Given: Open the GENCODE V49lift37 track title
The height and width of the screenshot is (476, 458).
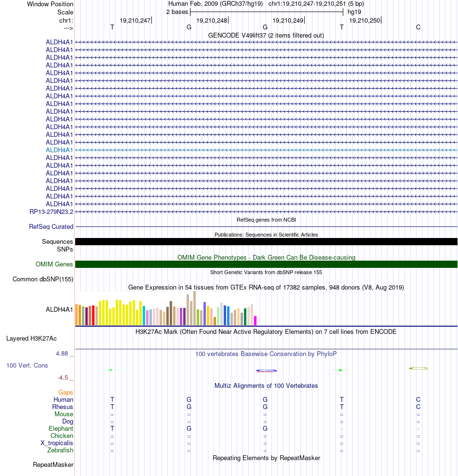Looking at the screenshot, I should point(266,35).
